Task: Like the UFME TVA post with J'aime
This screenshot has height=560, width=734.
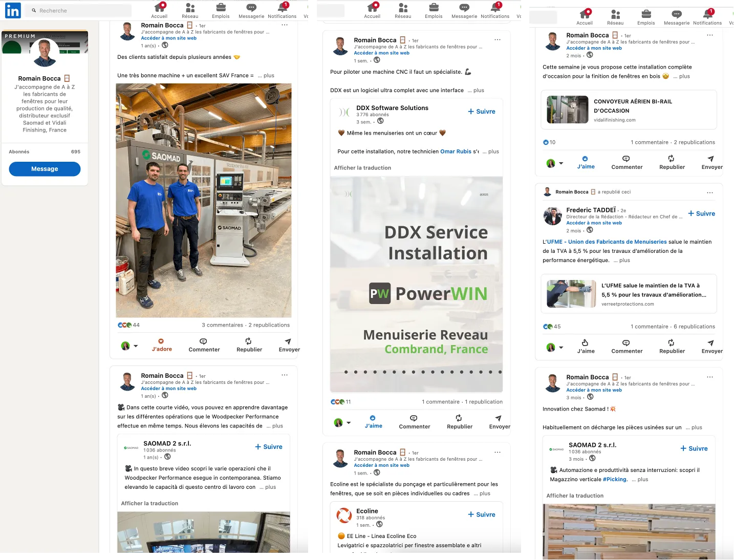Action: (586, 347)
